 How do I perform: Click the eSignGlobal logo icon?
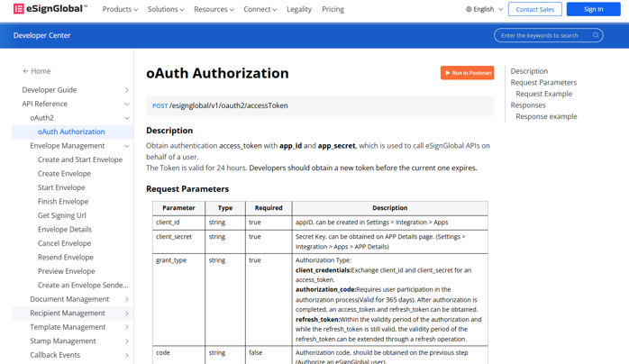pyautogui.click(x=19, y=9)
